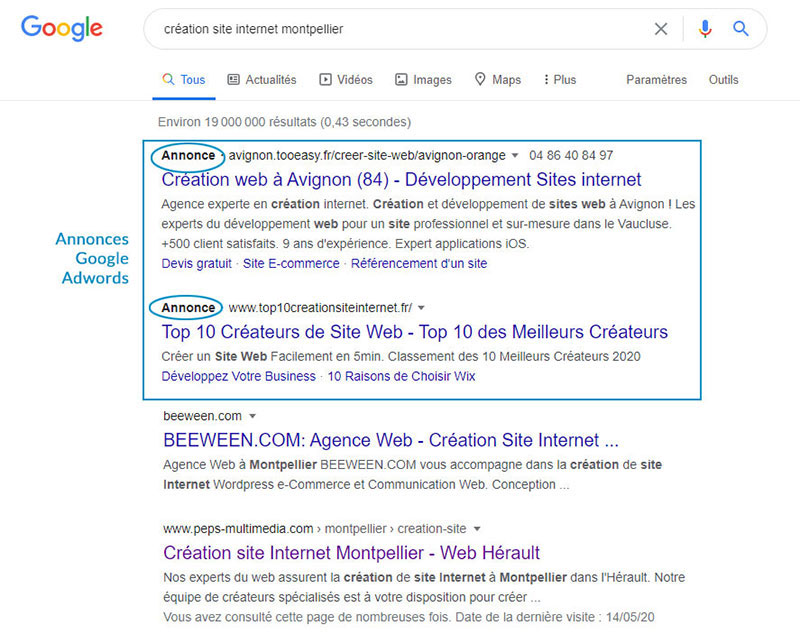800x634 pixels.
Task: Open Paramètres
Action: (x=657, y=80)
